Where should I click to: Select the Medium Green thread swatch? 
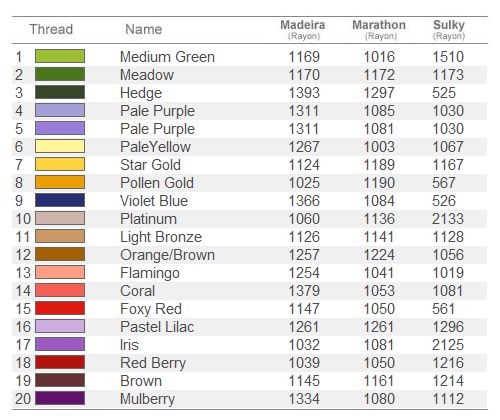(60, 56)
